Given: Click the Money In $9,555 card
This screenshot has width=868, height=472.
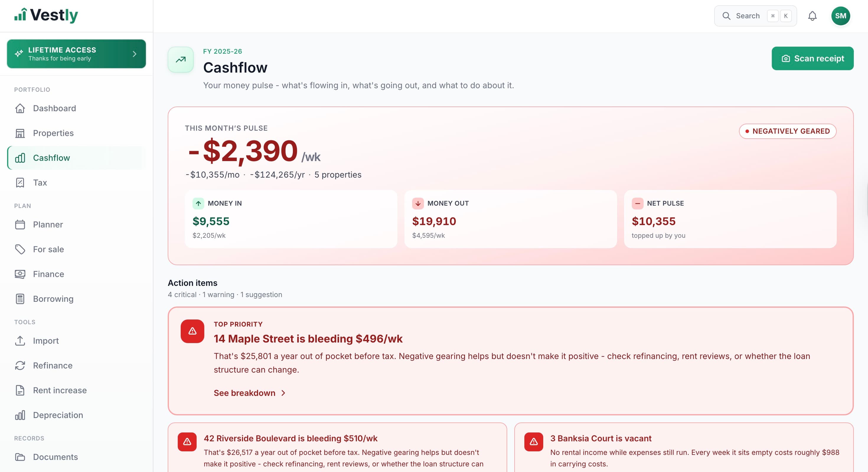Looking at the screenshot, I should pyautogui.click(x=291, y=219).
